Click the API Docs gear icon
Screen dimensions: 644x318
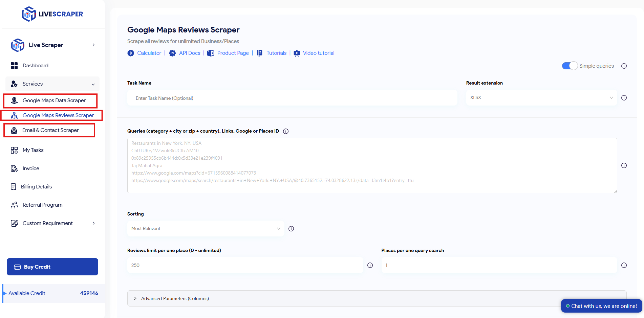(172, 53)
